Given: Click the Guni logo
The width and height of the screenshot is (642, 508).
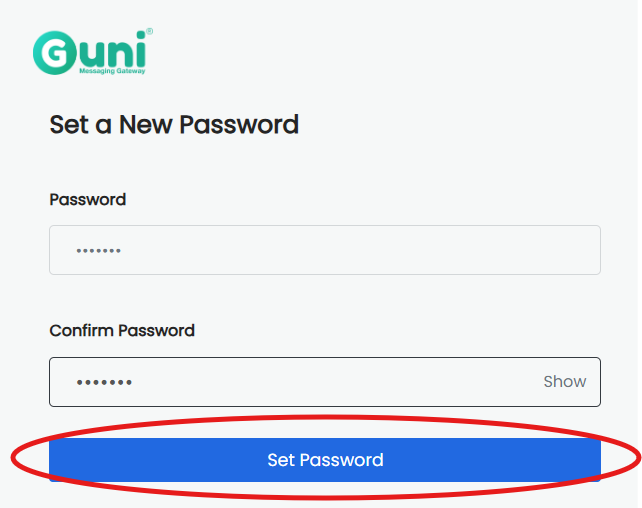Looking at the screenshot, I should [93, 52].
